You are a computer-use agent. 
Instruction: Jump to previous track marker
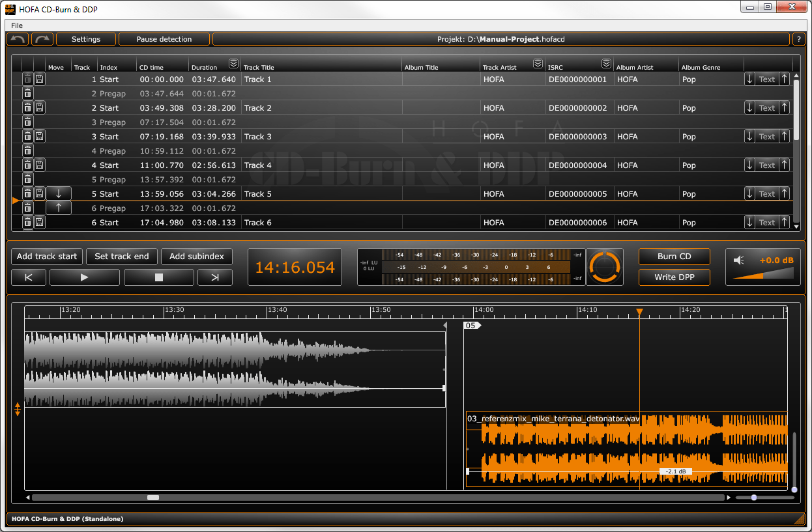(29, 277)
